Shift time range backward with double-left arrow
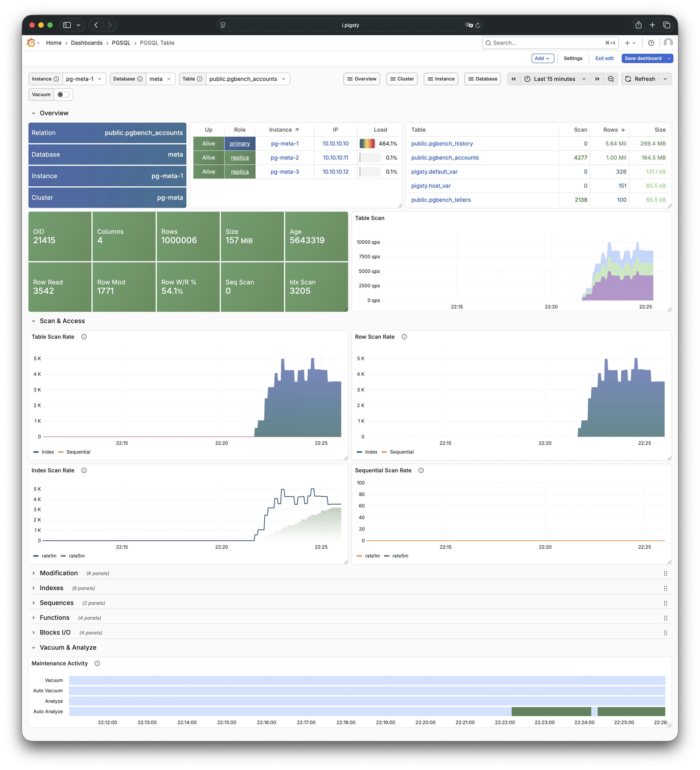The width and height of the screenshot is (700, 770). click(514, 79)
